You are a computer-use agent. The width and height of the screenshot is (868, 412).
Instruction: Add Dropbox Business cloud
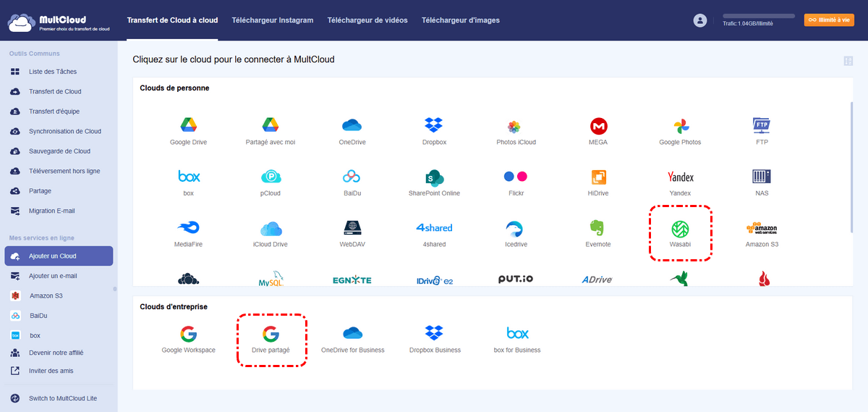point(434,339)
